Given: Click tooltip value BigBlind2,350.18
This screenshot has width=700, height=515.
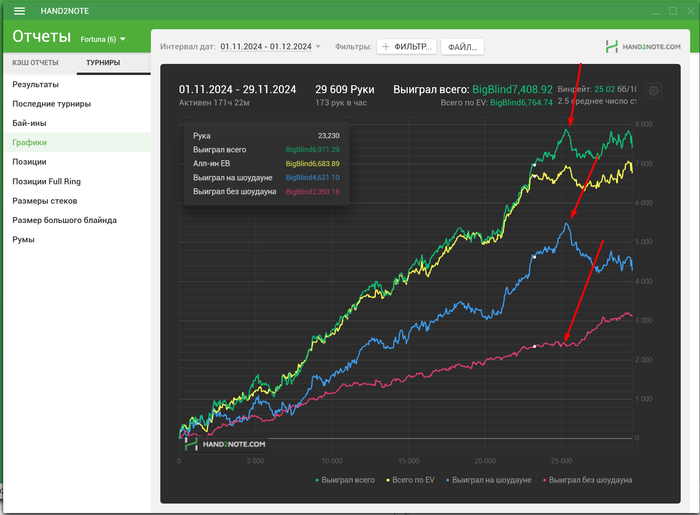Looking at the screenshot, I should tap(312, 191).
